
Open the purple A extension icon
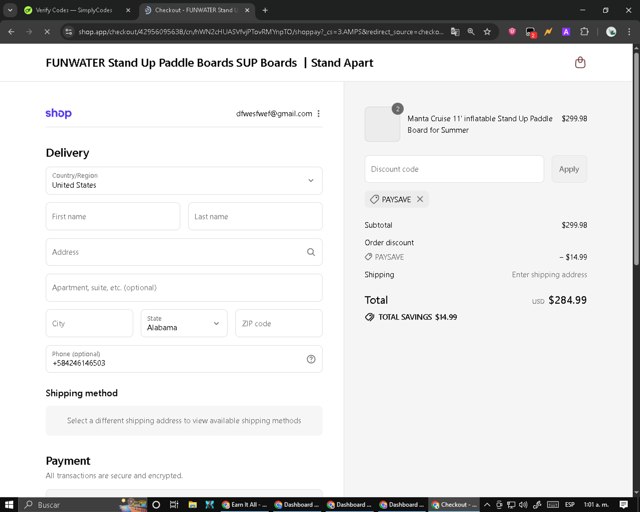point(566,31)
